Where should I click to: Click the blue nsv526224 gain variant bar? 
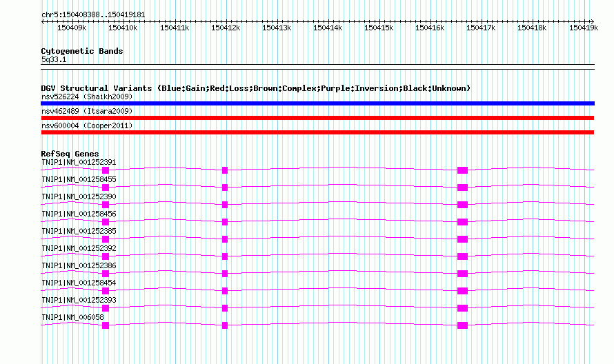click(x=317, y=103)
